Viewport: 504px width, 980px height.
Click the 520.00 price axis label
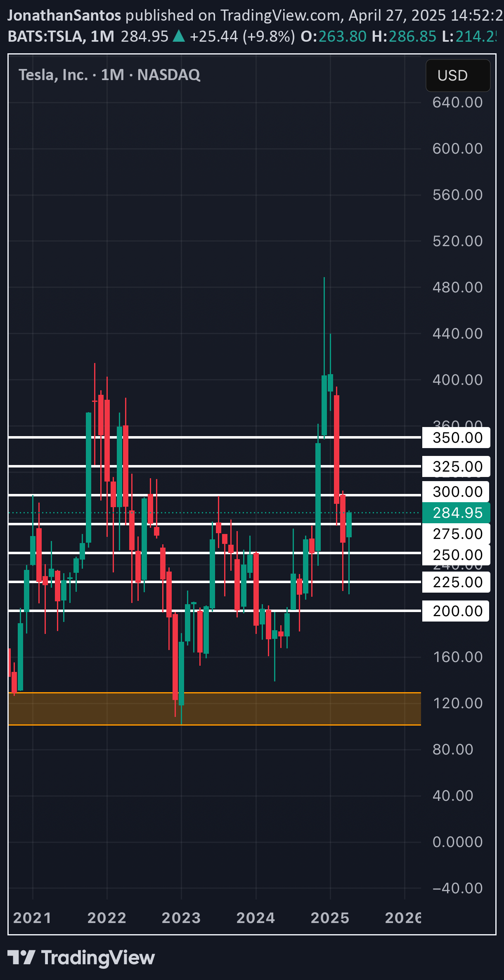click(x=457, y=241)
